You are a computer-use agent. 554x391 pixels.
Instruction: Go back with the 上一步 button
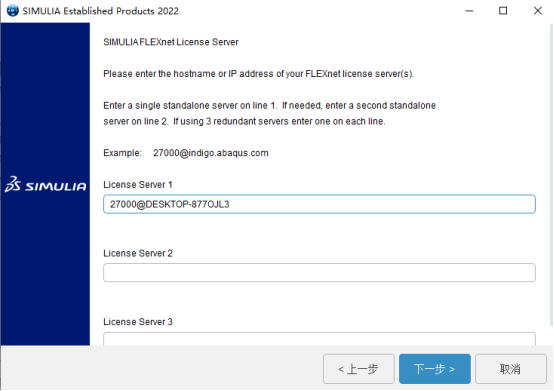(x=359, y=369)
